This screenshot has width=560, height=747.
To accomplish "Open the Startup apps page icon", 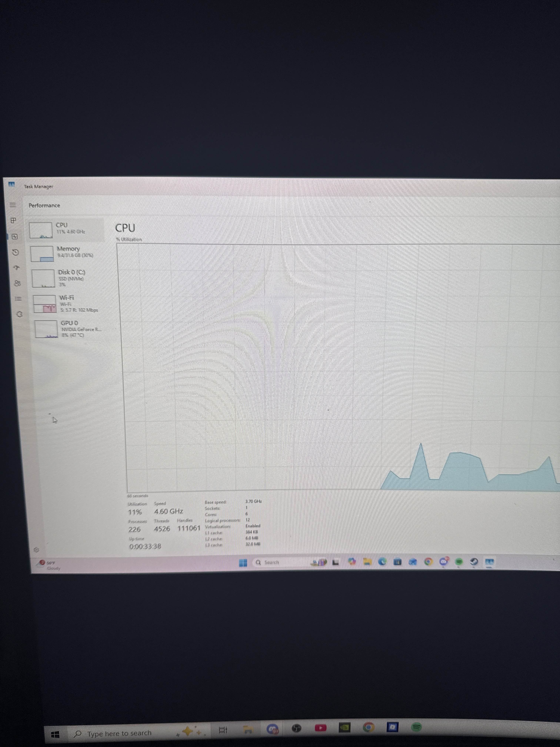I will pos(16,268).
